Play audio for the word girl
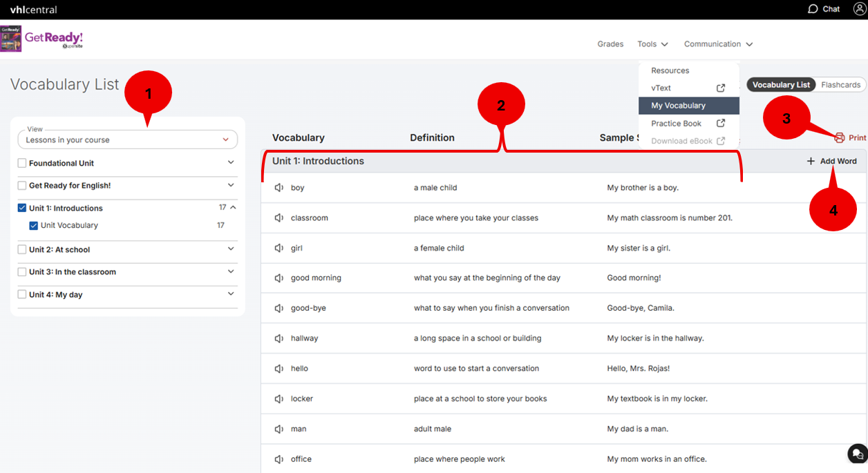Viewport: 868px width, 473px height. point(279,248)
